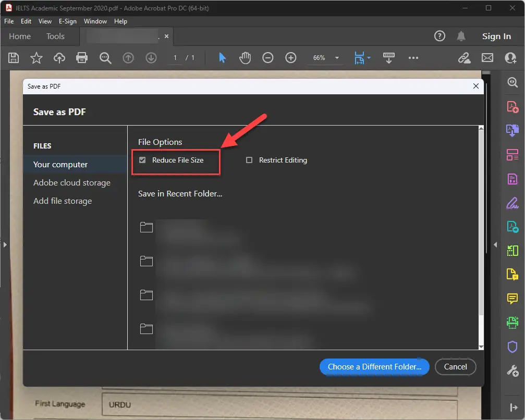Open the Export PDF tool
525x420 pixels.
[512, 227]
